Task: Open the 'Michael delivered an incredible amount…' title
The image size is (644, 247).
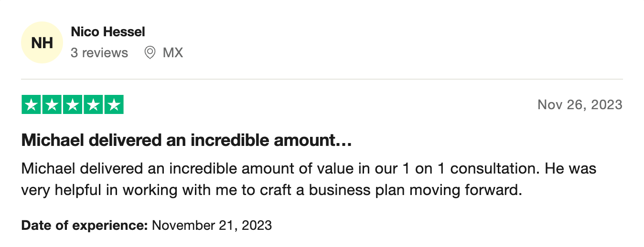Action: click(187, 141)
